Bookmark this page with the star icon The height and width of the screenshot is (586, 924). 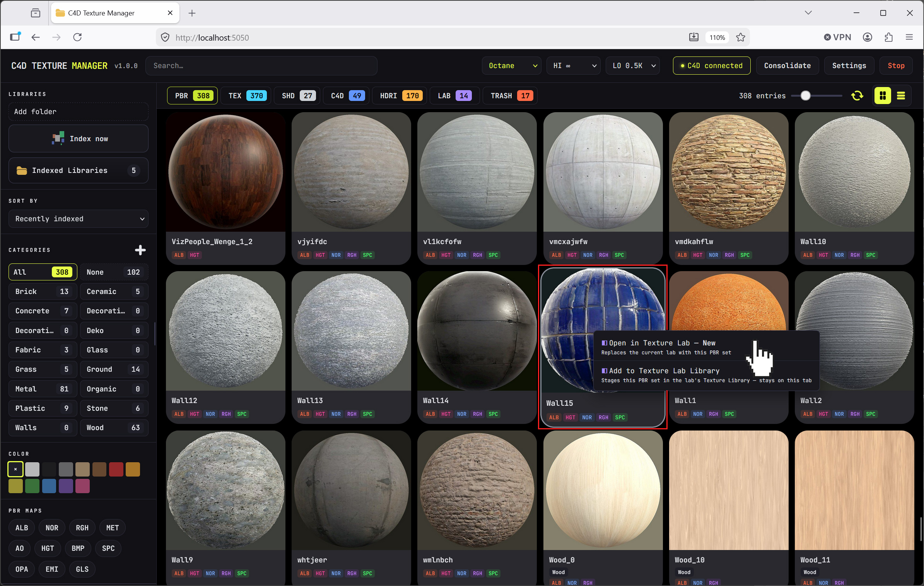pyautogui.click(x=740, y=37)
